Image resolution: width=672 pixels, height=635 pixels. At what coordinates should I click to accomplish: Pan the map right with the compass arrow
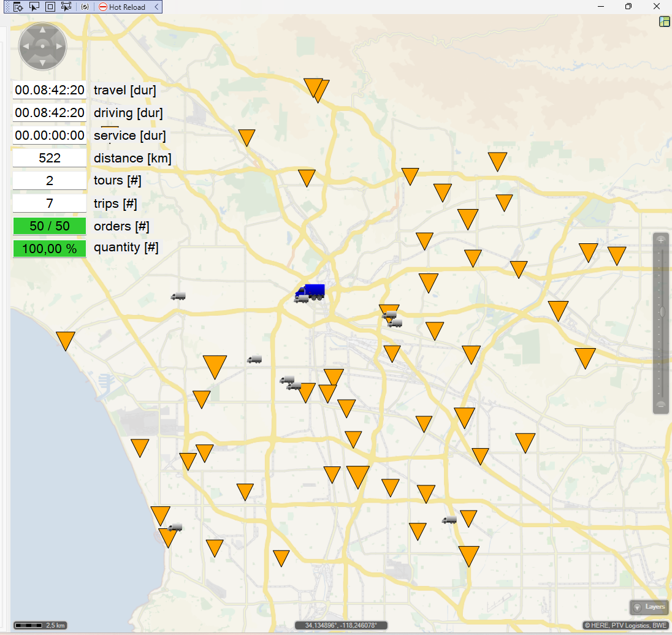(59, 46)
